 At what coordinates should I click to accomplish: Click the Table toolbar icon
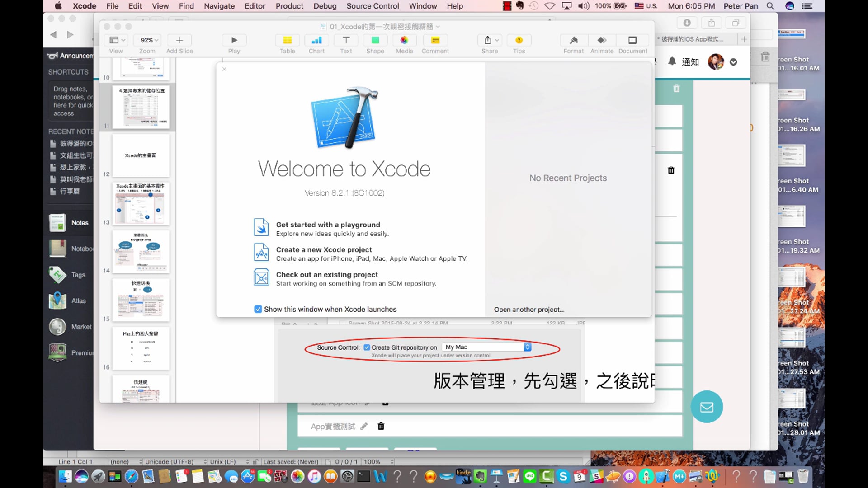click(287, 40)
